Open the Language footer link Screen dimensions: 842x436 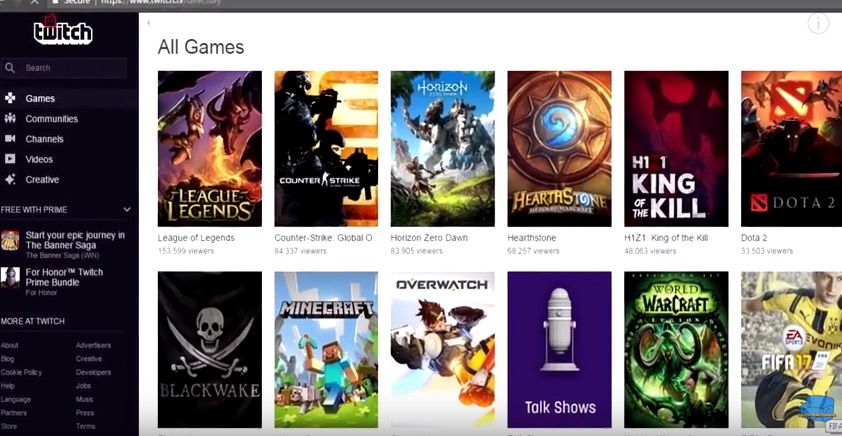click(x=16, y=399)
